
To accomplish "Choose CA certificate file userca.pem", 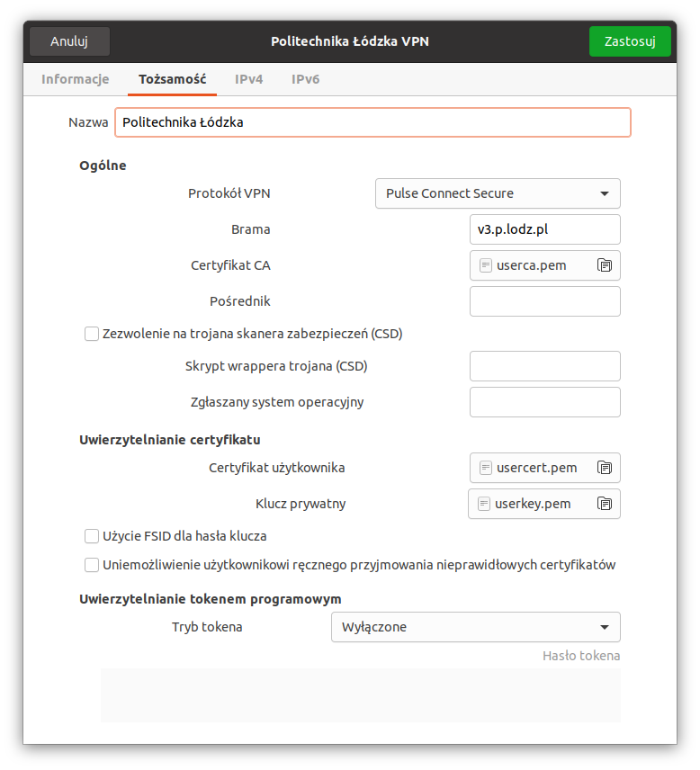I will pos(544,265).
